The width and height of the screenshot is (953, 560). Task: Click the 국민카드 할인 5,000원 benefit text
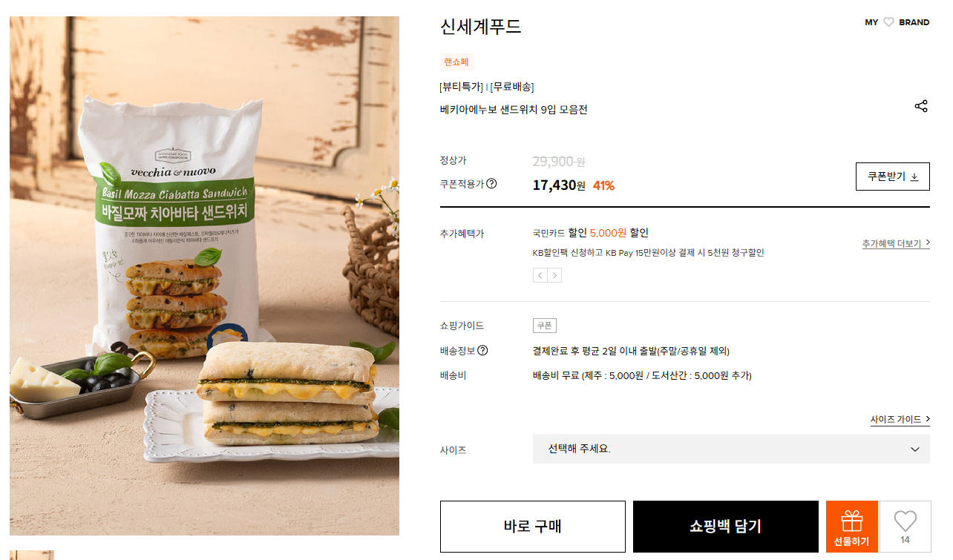(x=591, y=233)
